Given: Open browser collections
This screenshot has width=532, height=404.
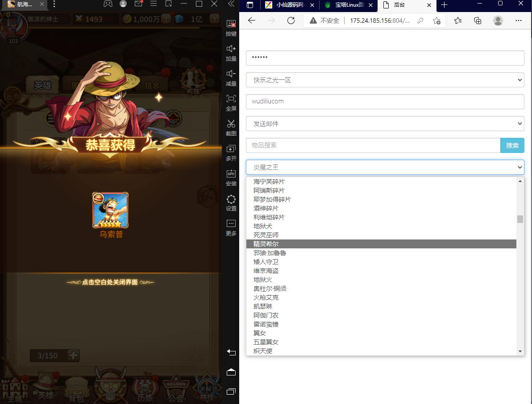Looking at the screenshot, I should click(478, 21).
